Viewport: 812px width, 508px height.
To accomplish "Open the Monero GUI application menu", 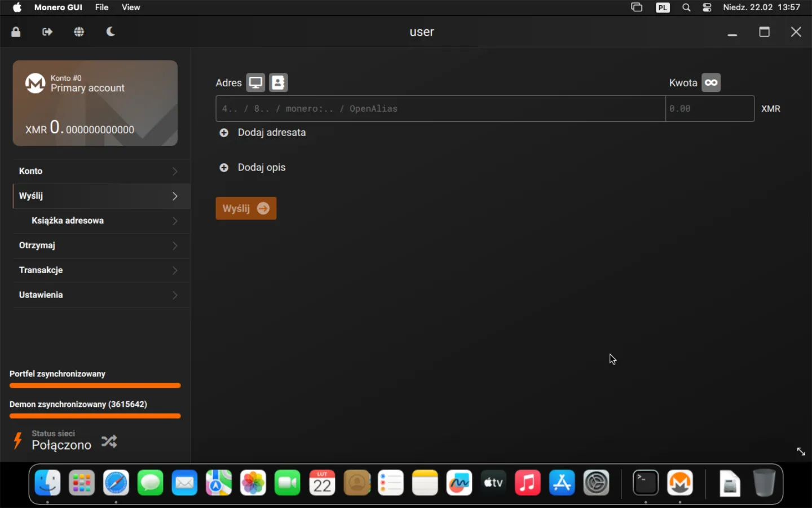I will point(58,7).
